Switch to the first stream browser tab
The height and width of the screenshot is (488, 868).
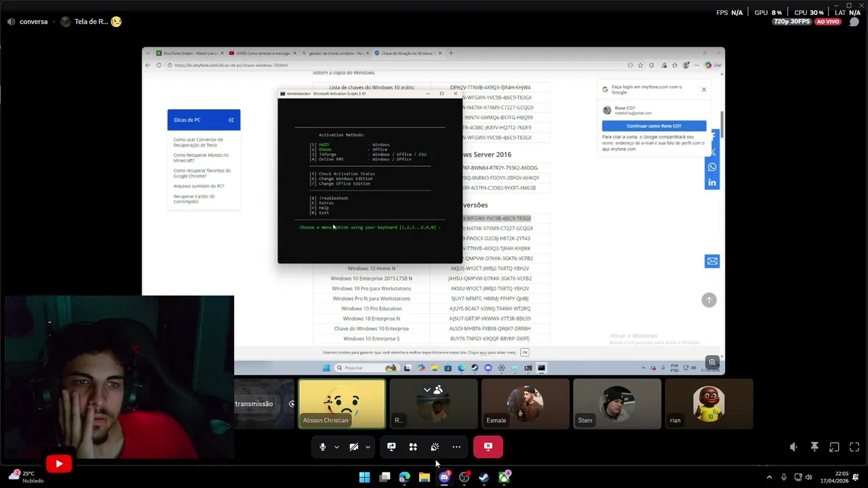[188, 53]
